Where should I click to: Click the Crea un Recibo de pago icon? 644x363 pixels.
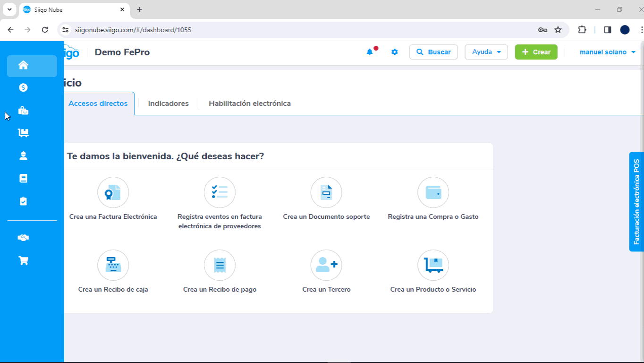220,265
